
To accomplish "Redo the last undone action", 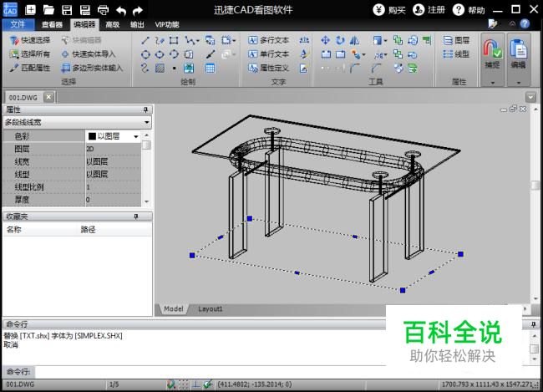I will pyautogui.click(x=138, y=11).
